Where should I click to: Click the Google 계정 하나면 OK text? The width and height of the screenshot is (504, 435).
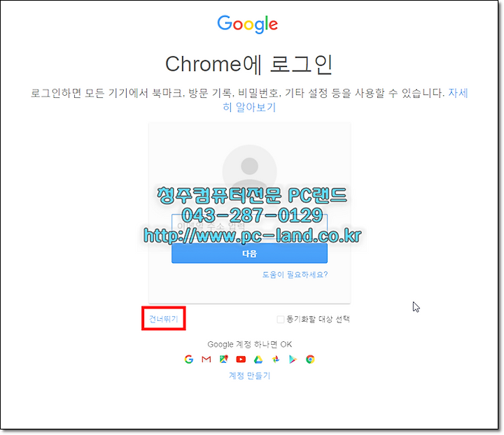point(249,344)
